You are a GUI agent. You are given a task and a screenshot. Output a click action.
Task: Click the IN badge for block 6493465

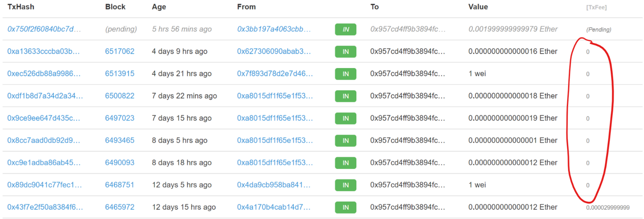pyautogui.click(x=345, y=140)
